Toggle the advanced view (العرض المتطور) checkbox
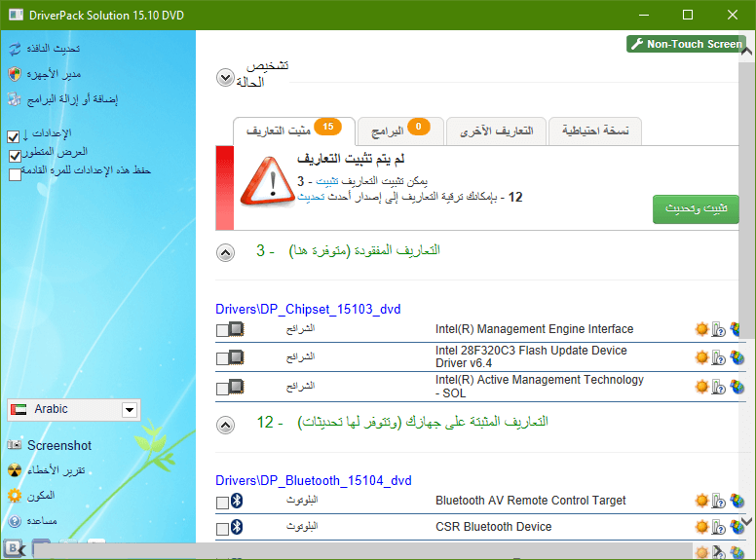Screen dimensions: 756x560 (15, 156)
